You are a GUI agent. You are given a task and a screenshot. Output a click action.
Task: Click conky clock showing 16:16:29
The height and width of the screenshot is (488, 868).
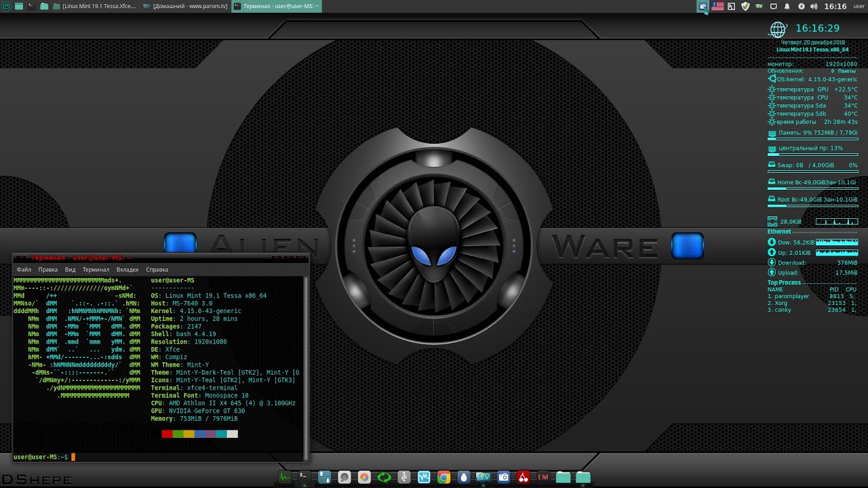pyautogui.click(x=817, y=28)
